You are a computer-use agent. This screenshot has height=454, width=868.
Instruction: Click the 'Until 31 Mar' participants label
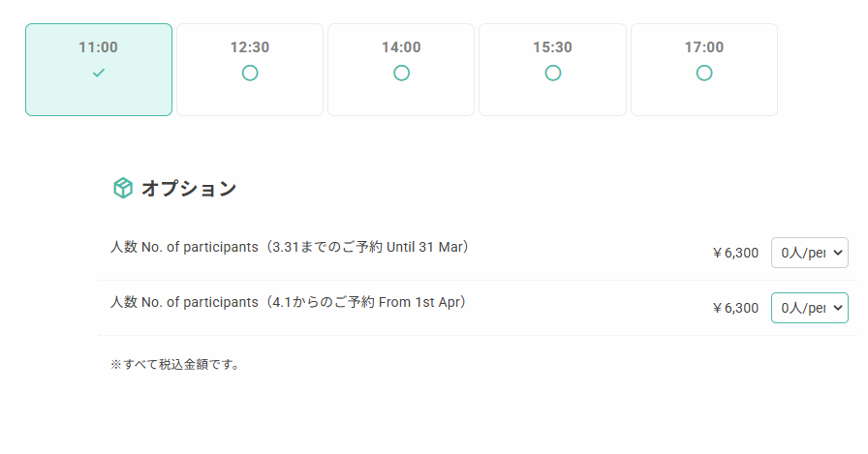click(x=290, y=247)
